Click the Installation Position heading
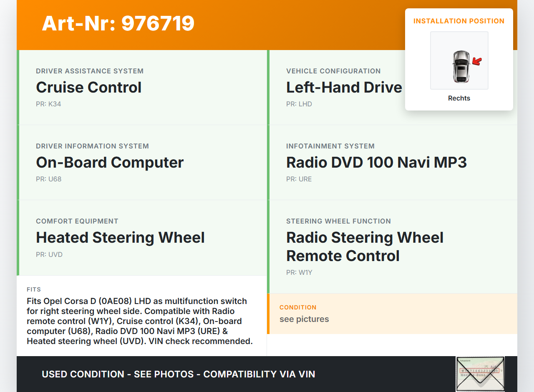 (x=458, y=21)
